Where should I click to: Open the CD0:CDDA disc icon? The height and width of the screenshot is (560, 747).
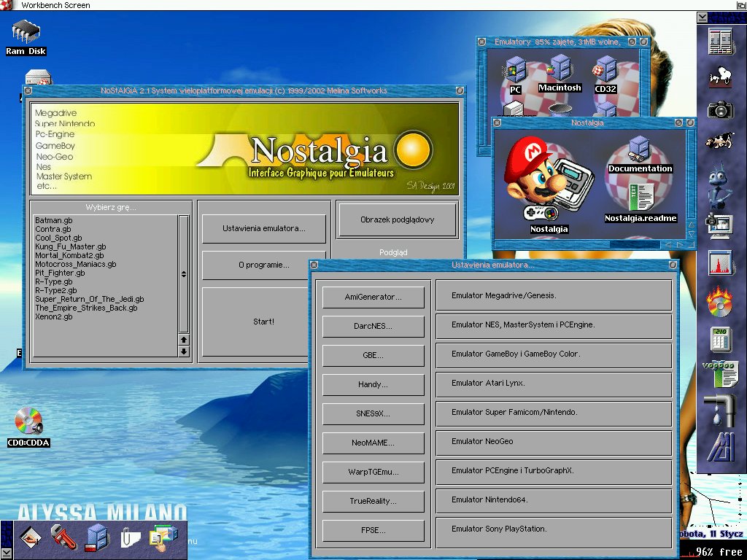(28, 427)
